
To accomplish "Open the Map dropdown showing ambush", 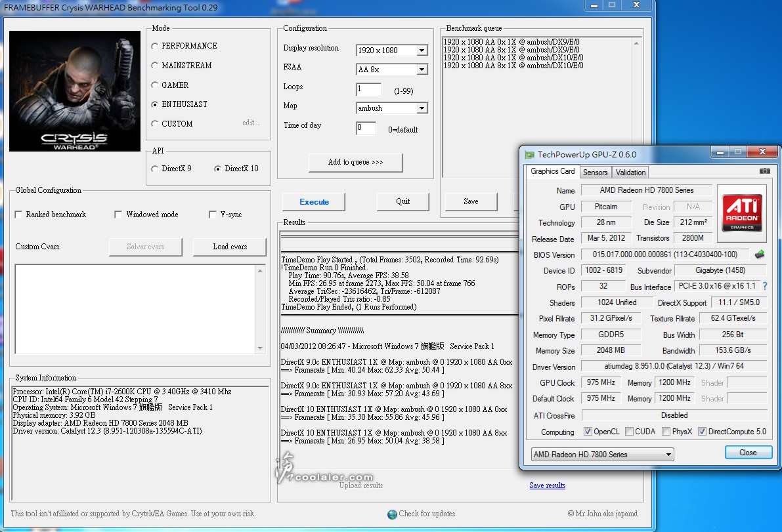I will [422, 108].
